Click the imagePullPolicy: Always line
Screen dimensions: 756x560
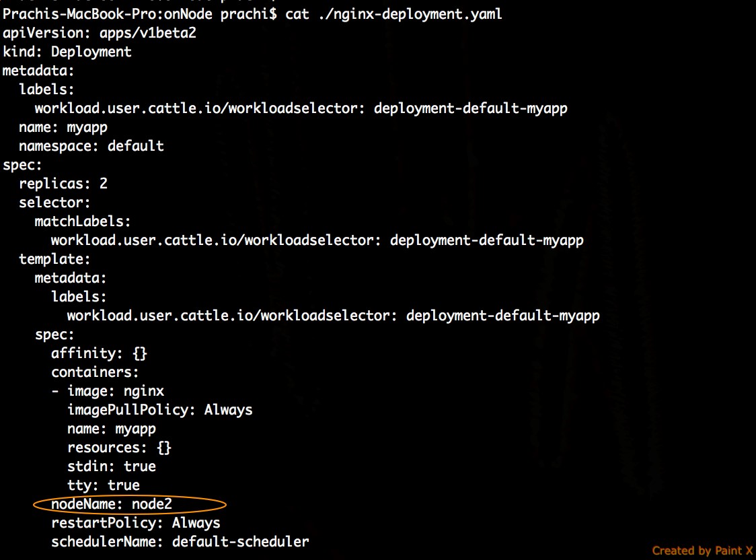pyautogui.click(x=160, y=410)
